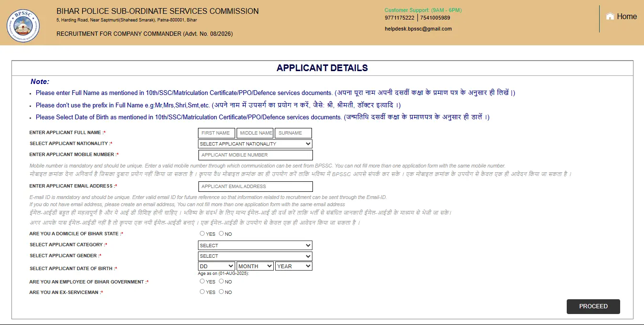This screenshot has width=644, height=325.
Task: Click the Applicant Email Address field
Action: [255, 187]
